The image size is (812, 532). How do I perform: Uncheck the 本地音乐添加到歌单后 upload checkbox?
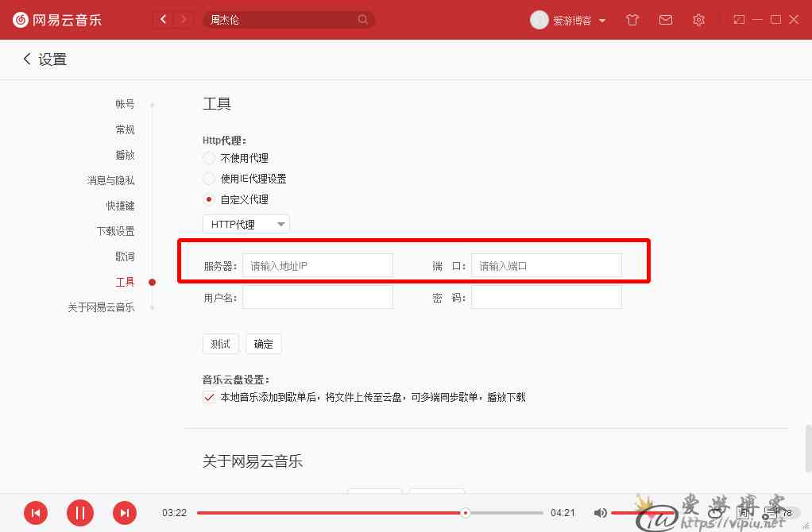coord(209,398)
